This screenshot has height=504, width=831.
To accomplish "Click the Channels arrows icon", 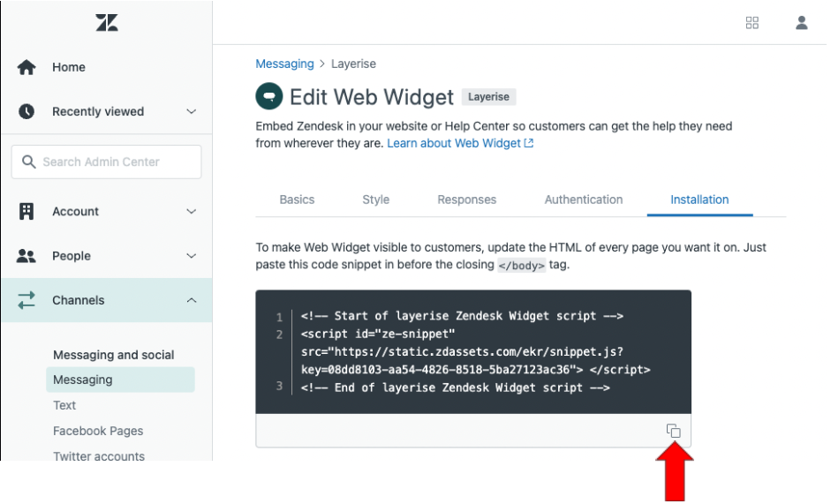I will (x=26, y=300).
